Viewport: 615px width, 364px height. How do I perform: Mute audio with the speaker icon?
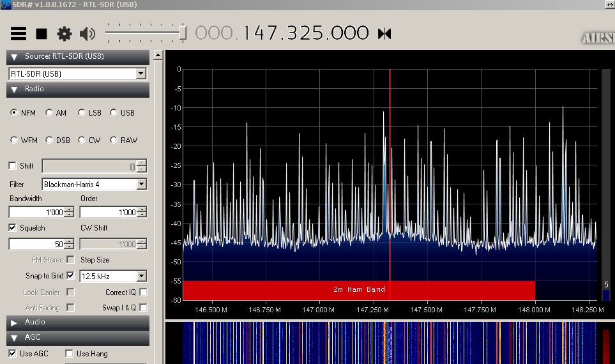tap(87, 34)
